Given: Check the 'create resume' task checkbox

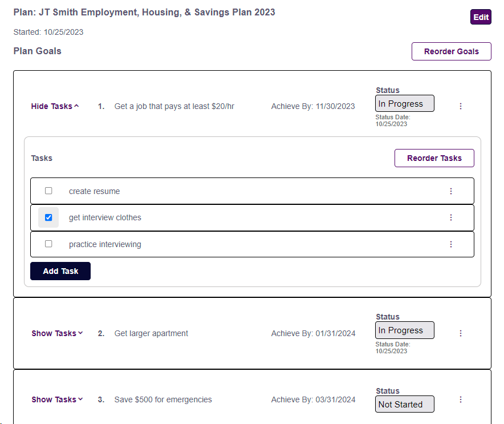Looking at the screenshot, I should point(48,191).
